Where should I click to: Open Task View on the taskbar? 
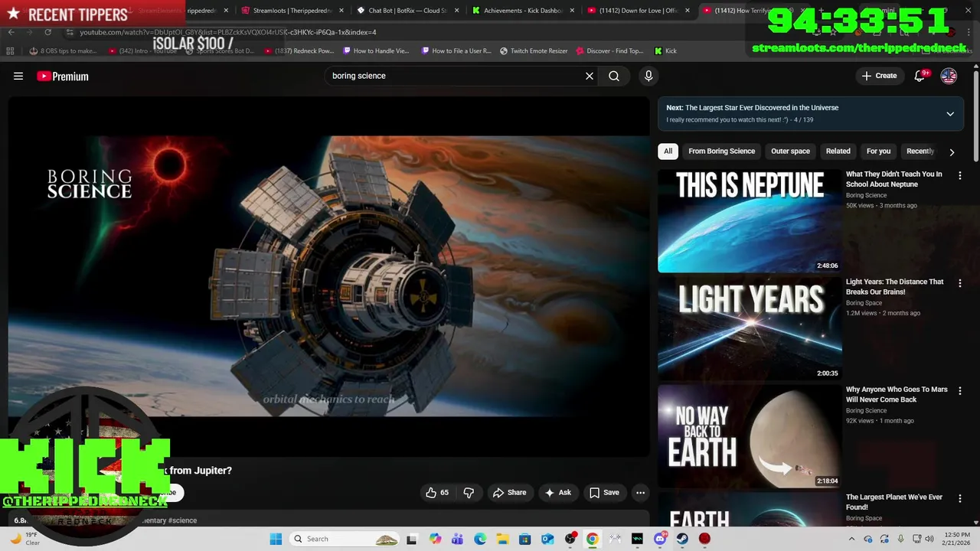coord(412,539)
